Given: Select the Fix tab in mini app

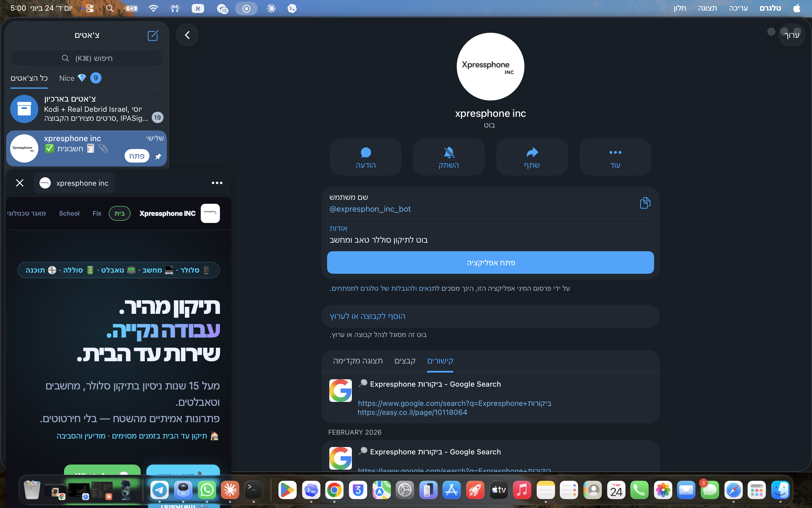Looking at the screenshot, I should point(97,213).
